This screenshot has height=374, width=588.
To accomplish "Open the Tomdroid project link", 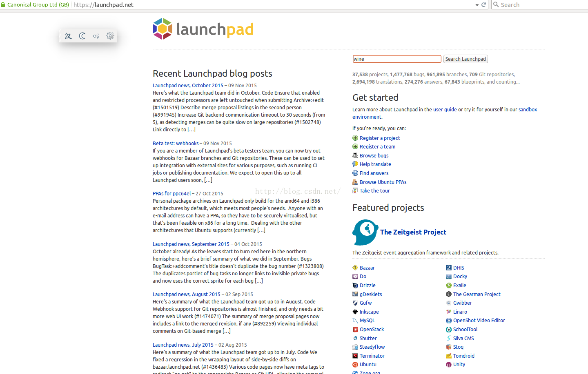I will [x=464, y=356].
